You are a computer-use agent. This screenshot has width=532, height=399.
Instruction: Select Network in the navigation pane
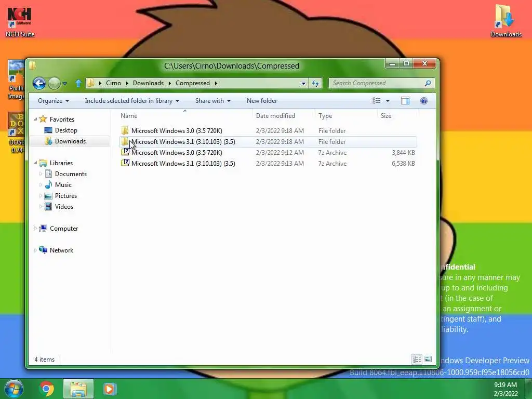click(x=61, y=250)
